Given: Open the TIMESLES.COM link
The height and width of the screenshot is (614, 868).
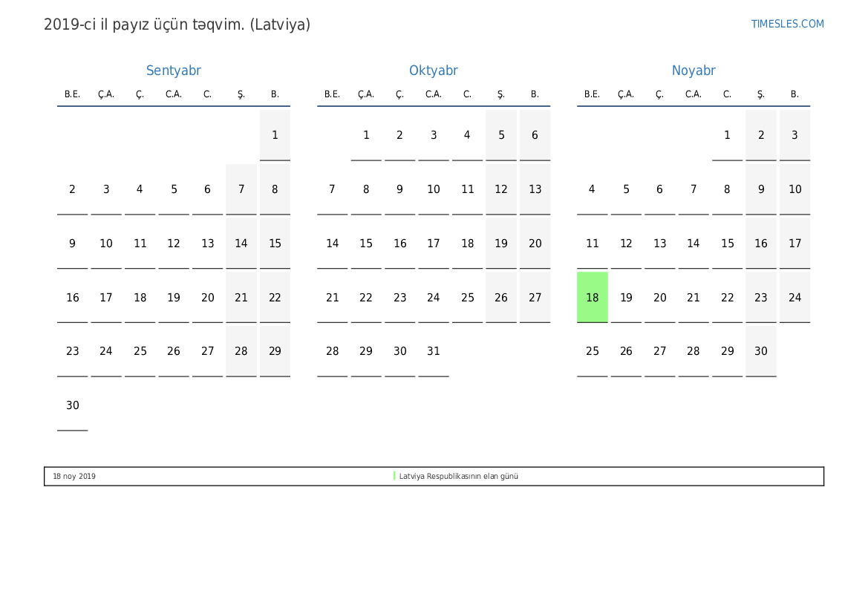Looking at the screenshot, I should tap(787, 24).
